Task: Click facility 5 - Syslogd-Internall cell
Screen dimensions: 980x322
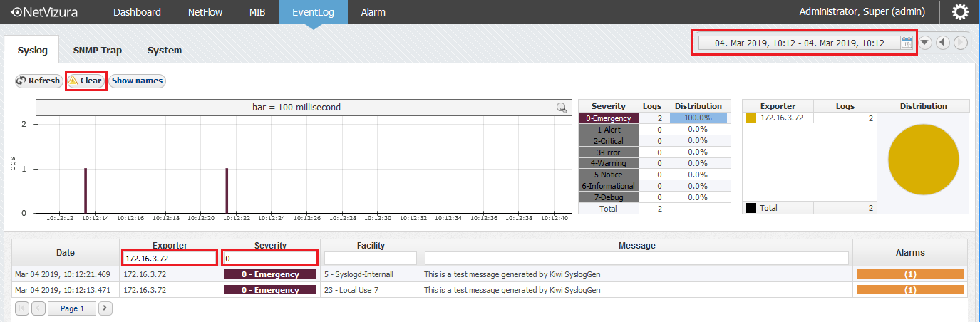Action: (371, 274)
